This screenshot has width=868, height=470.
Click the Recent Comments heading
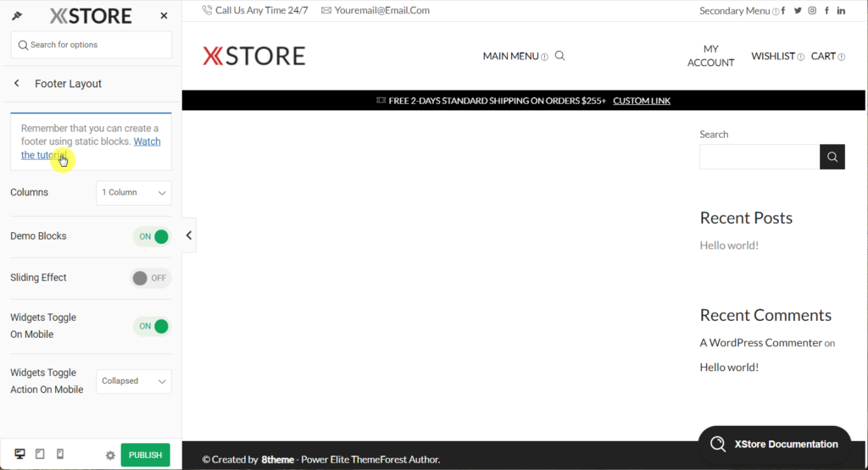765,315
